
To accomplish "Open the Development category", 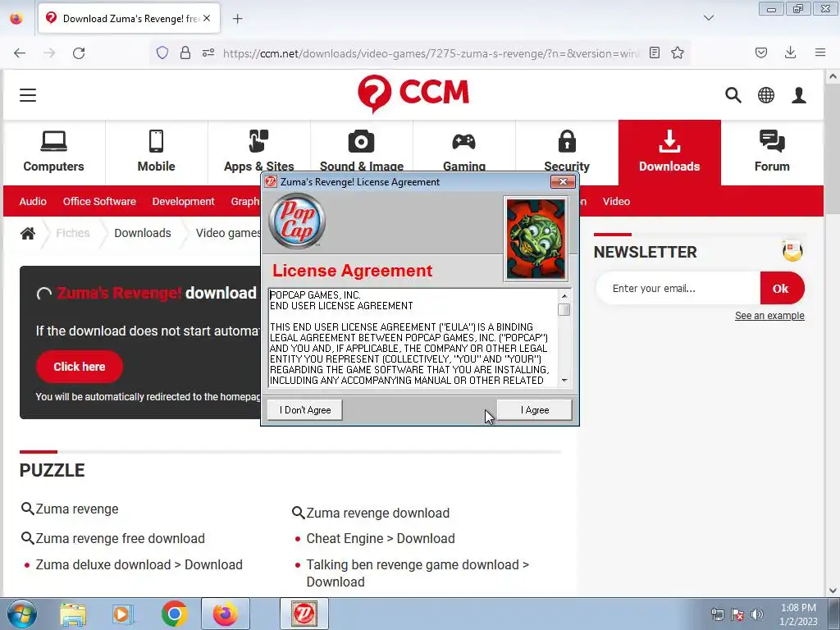I will [x=183, y=202].
